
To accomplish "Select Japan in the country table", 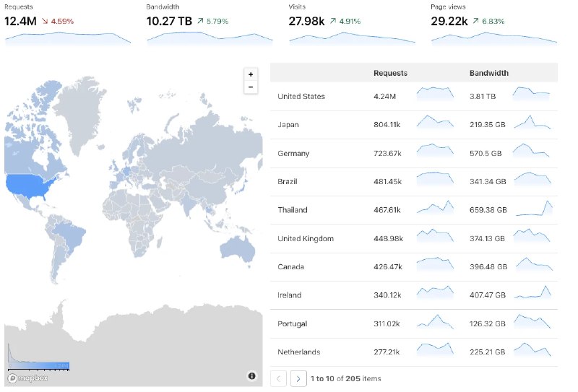I will click(288, 125).
